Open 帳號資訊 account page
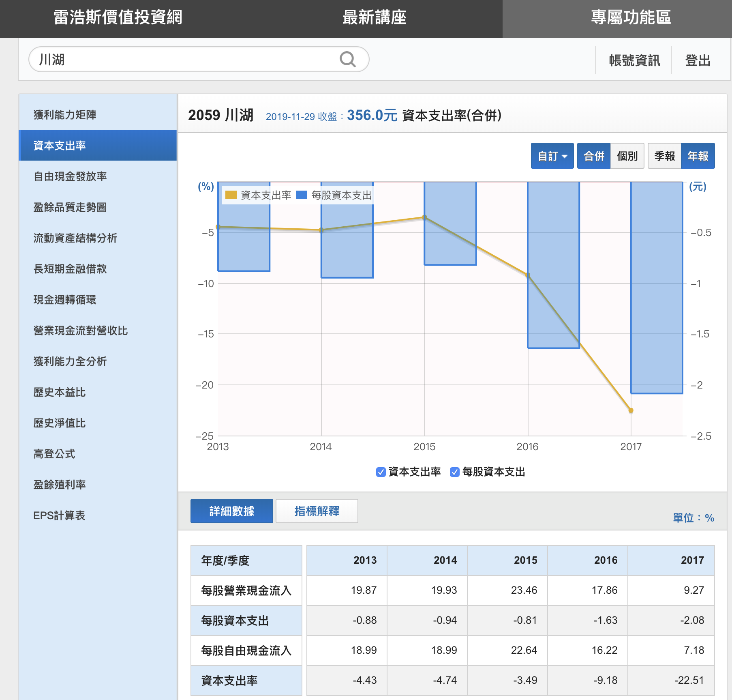 pyautogui.click(x=634, y=60)
